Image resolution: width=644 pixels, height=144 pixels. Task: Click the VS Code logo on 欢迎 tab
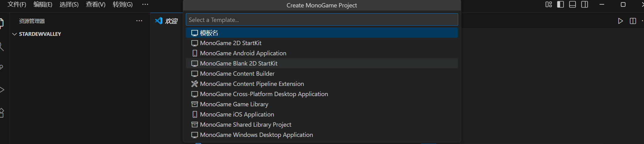pos(159,21)
